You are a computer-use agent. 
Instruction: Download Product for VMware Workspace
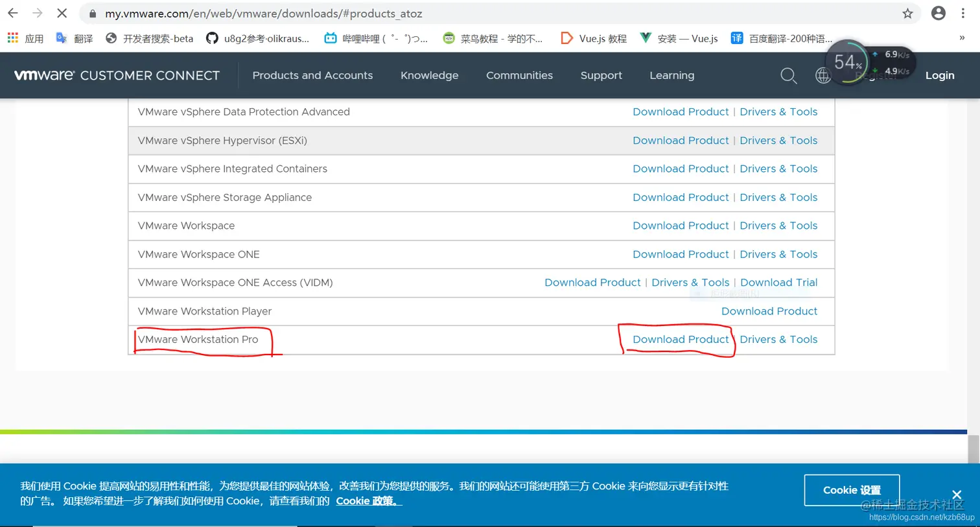[681, 226]
